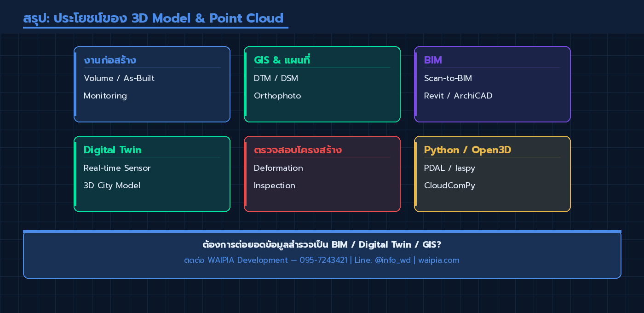Click 'Inspection' text
Screen dimensions: 644x313
point(275,185)
